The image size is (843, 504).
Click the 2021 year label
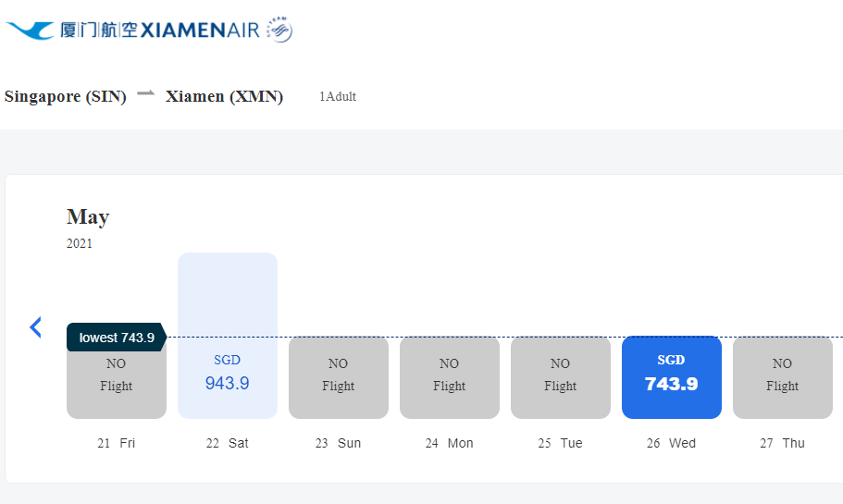pyautogui.click(x=80, y=244)
